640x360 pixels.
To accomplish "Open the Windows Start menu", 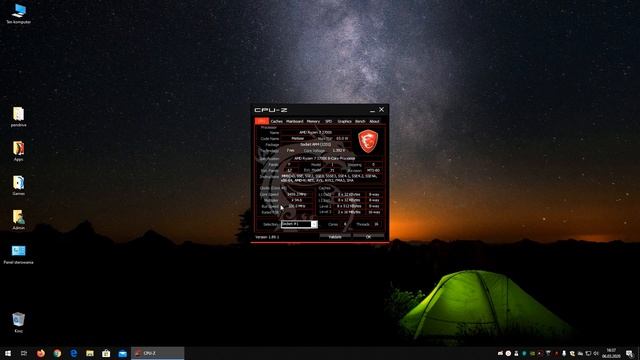I will [8, 353].
